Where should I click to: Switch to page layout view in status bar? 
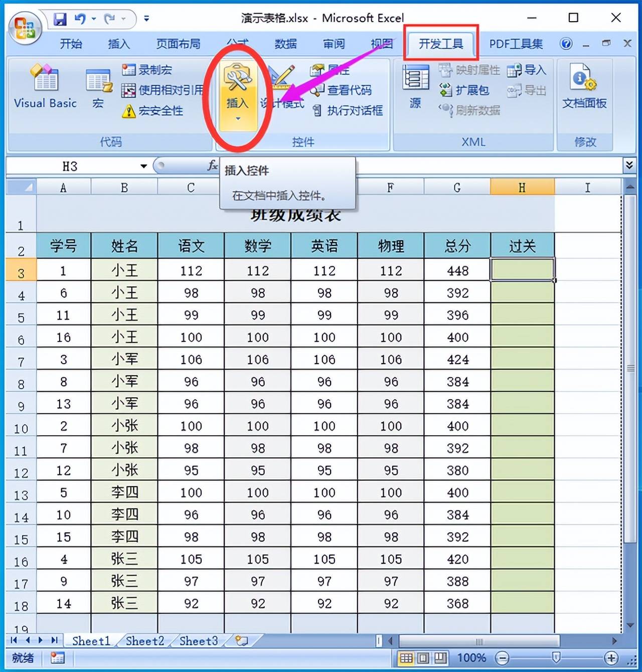[x=423, y=657]
